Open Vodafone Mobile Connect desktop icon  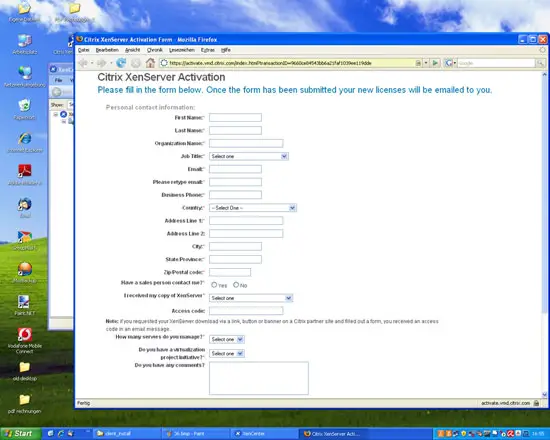point(25,340)
